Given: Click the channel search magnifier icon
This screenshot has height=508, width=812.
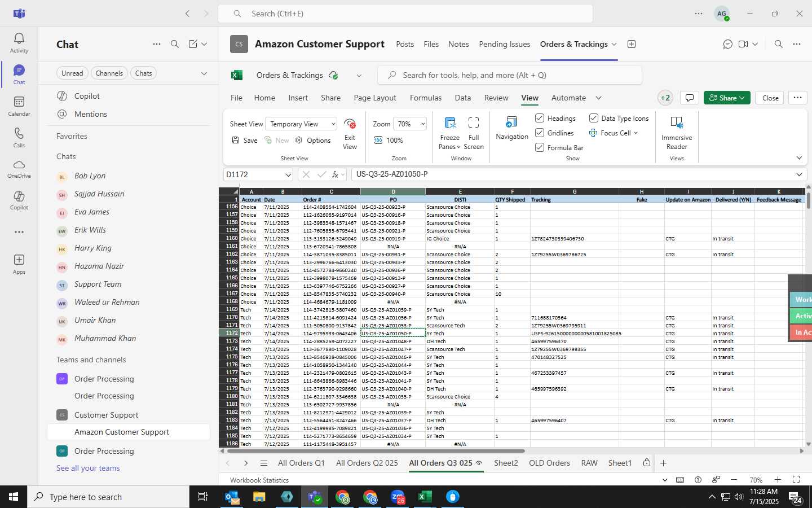Looking at the screenshot, I should coord(779,44).
